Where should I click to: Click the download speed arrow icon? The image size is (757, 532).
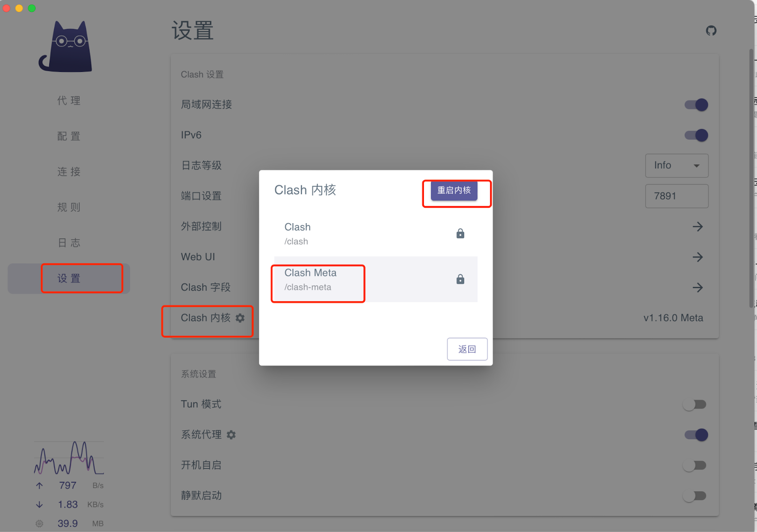click(x=39, y=505)
